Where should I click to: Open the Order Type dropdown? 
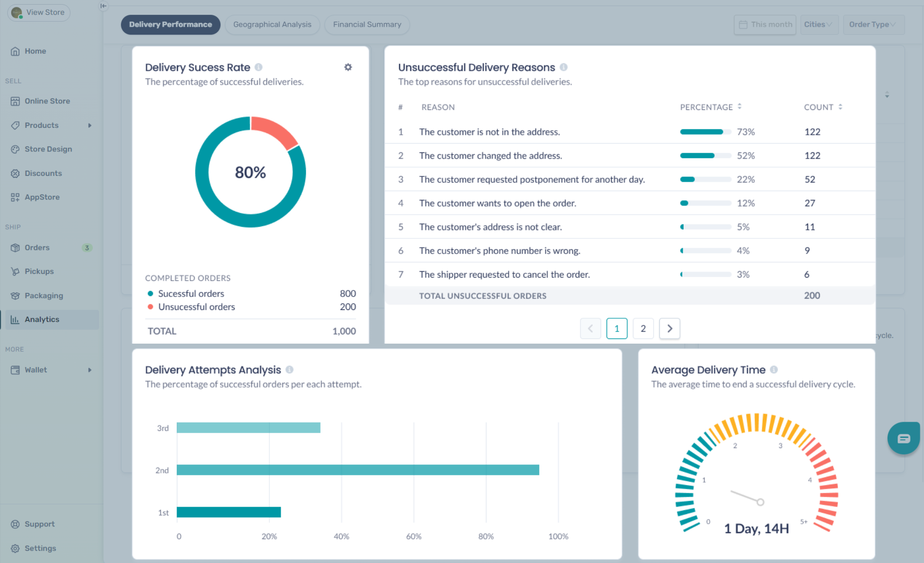[872, 24]
